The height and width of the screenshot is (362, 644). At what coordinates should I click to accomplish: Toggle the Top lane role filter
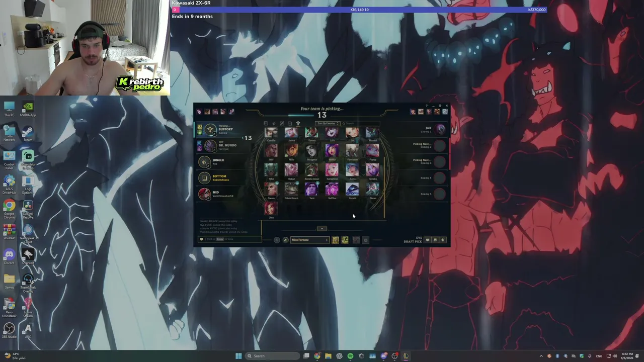[x=266, y=123]
